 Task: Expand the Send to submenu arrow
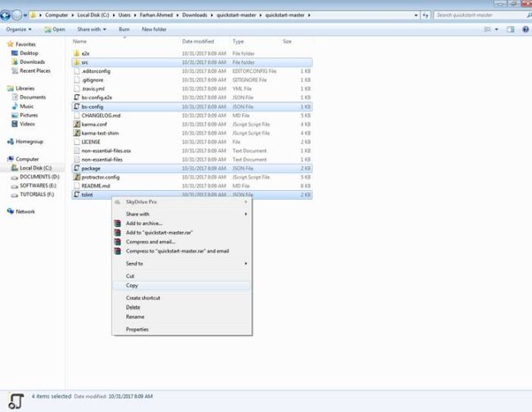(x=246, y=264)
